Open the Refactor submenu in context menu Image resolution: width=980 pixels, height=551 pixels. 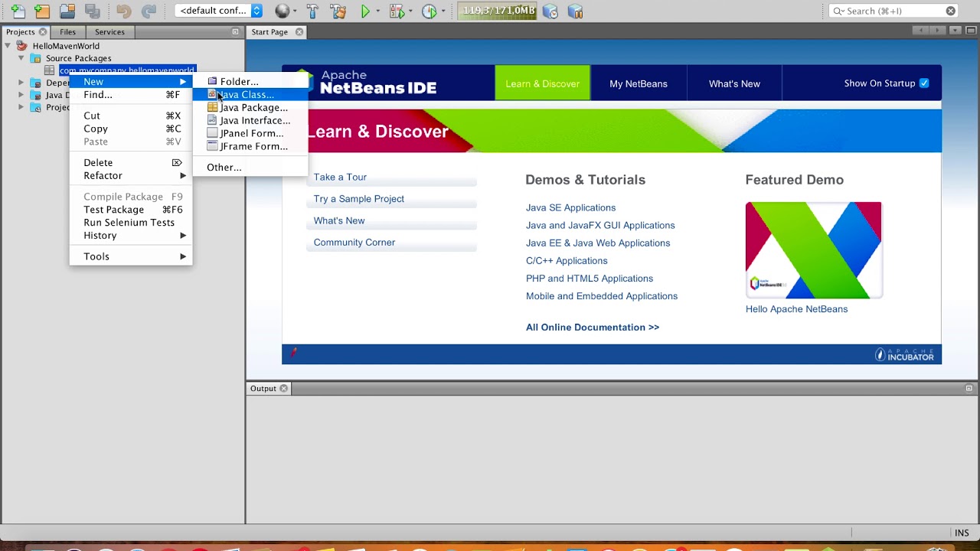[131, 175]
